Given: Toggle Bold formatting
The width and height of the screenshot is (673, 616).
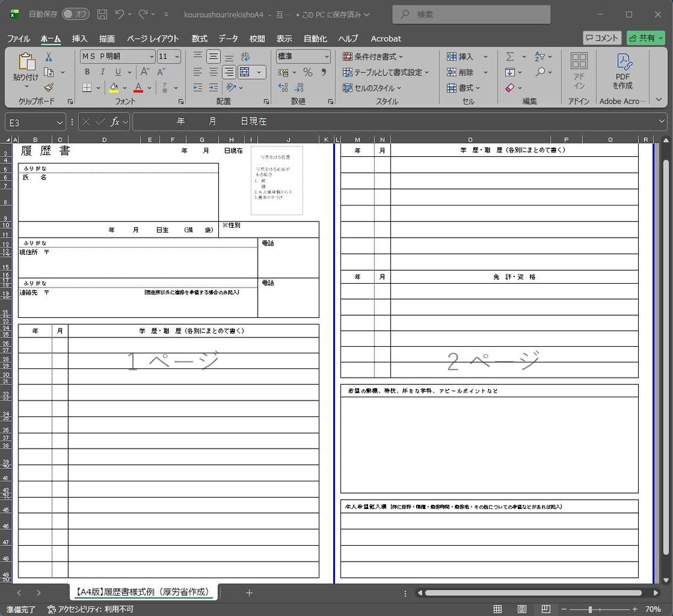Looking at the screenshot, I should (x=87, y=72).
